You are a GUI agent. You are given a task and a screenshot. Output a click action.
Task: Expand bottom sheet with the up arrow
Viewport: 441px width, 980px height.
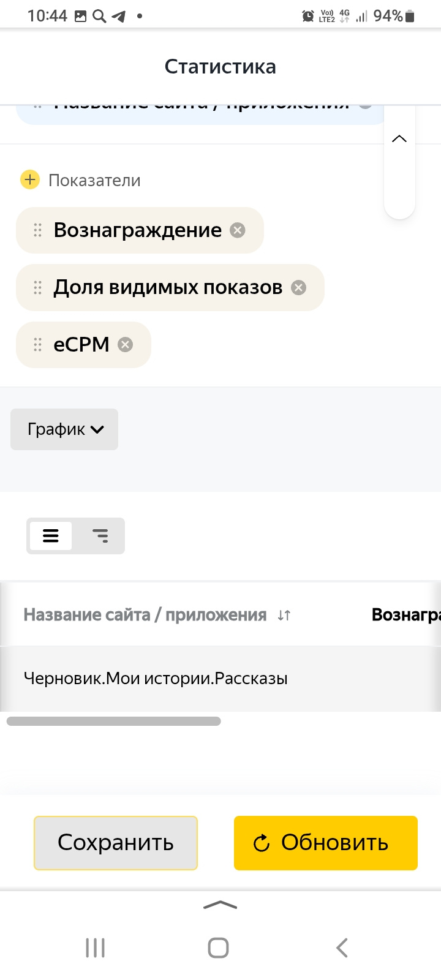[x=220, y=905]
